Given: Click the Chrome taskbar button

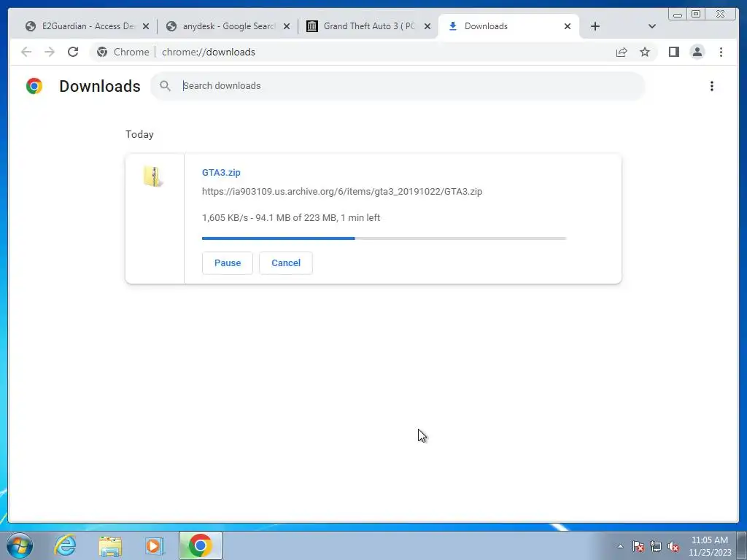Looking at the screenshot, I should [x=201, y=545].
